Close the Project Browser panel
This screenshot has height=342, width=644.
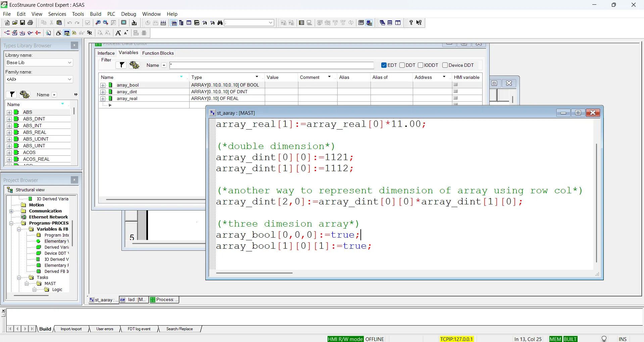75,180
